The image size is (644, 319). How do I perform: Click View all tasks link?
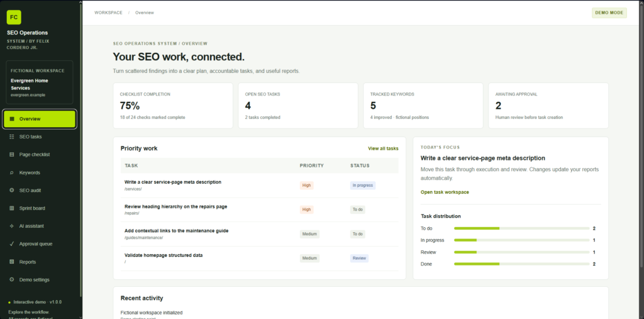click(383, 148)
